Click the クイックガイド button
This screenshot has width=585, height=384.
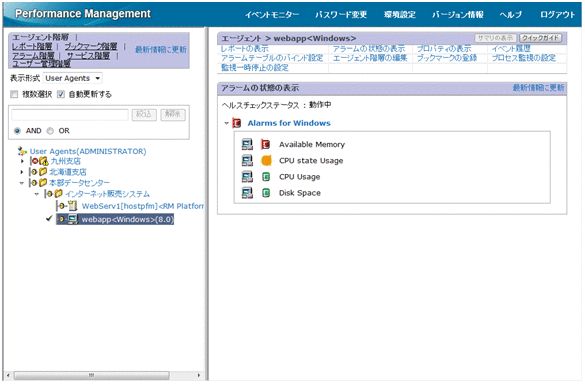pyautogui.click(x=541, y=38)
